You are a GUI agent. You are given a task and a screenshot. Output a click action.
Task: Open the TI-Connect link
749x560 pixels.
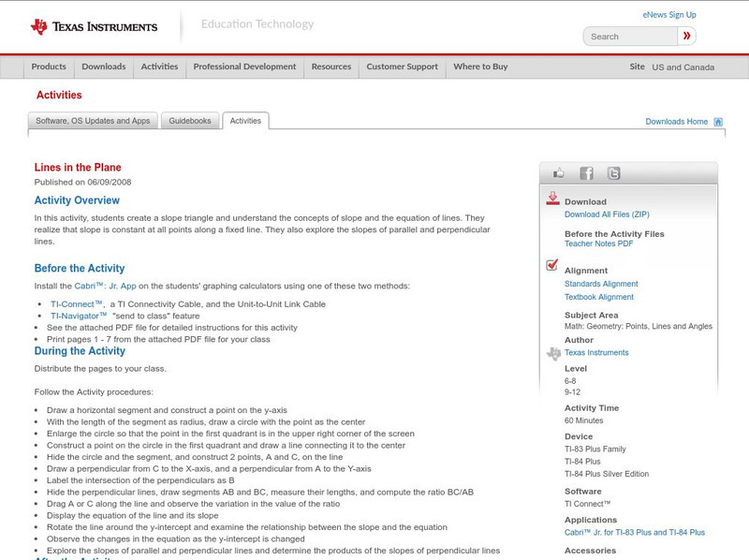pyautogui.click(x=77, y=304)
